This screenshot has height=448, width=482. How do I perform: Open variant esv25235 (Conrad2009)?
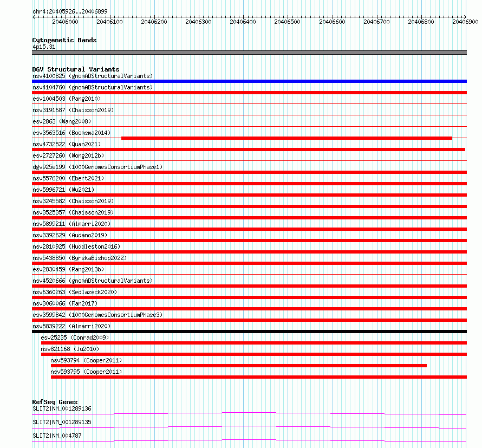coord(75,337)
